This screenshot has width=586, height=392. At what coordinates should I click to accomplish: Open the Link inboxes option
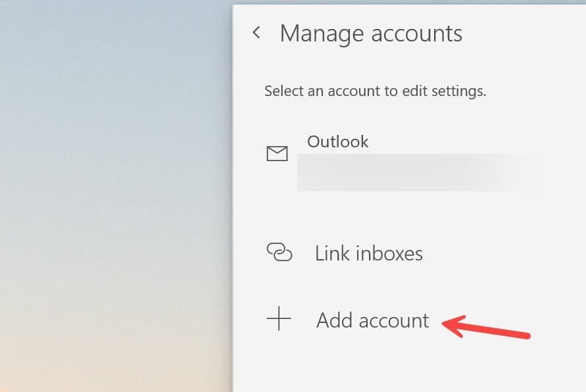(x=368, y=253)
